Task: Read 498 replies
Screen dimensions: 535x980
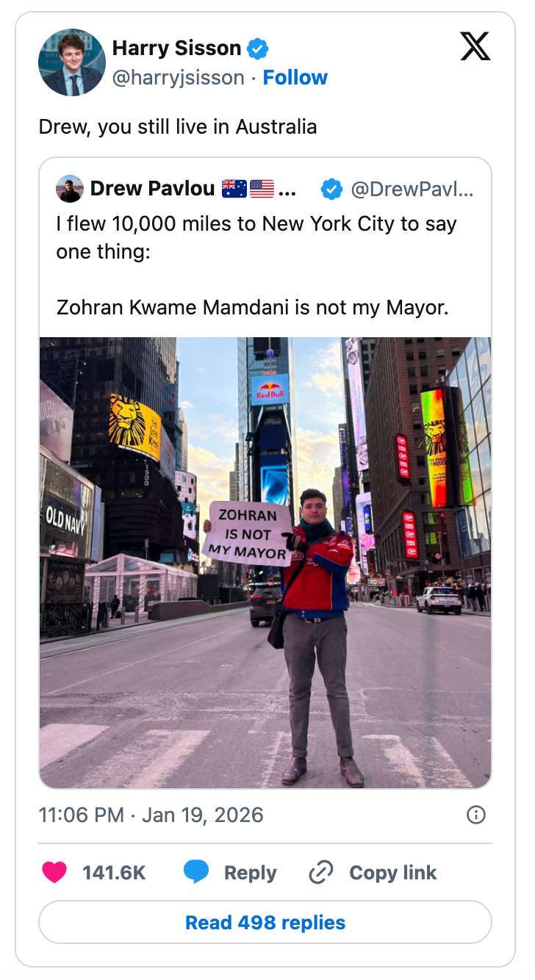Action: click(265, 922)
